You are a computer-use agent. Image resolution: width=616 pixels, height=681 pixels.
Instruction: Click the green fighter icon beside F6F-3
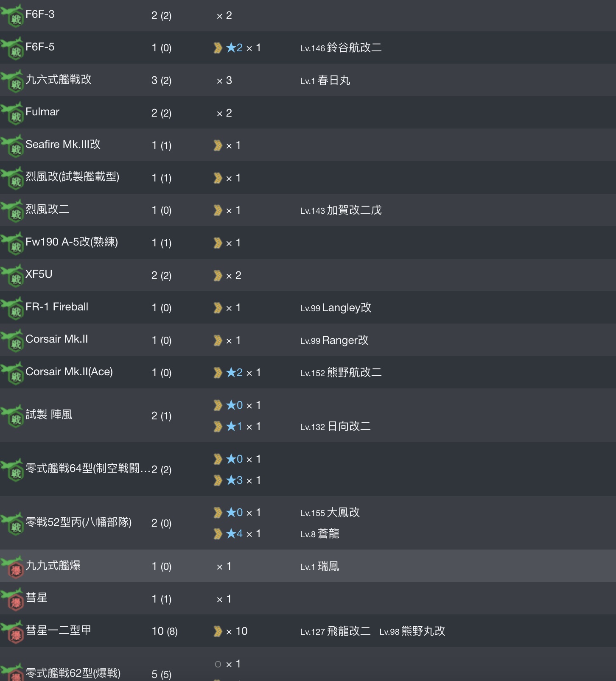pyautogui.click(x=12, y=15)
